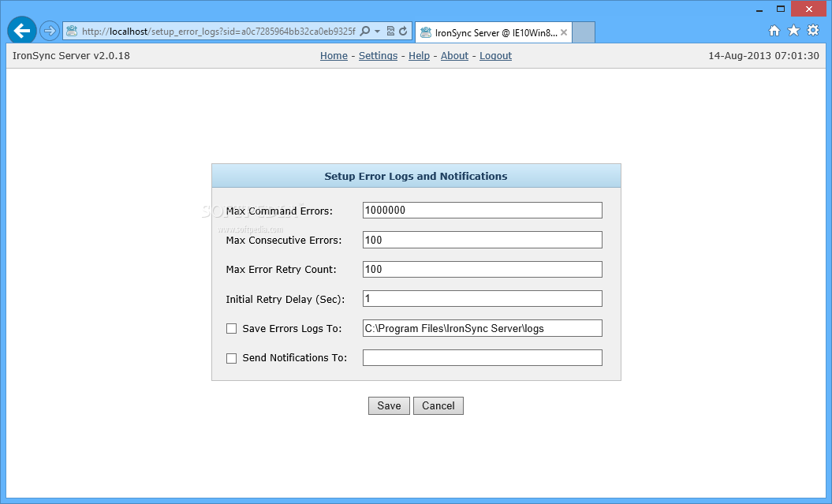Close the browser window
Image resolution: width=832 pixels, height=504 pixels.
point(808,9)
